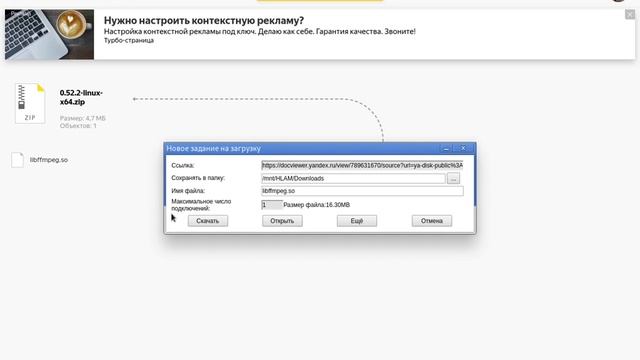Screen dimensions: 640x360
Task: Close the Новое задание на загрузку dialog
Action: coord(463,148)
